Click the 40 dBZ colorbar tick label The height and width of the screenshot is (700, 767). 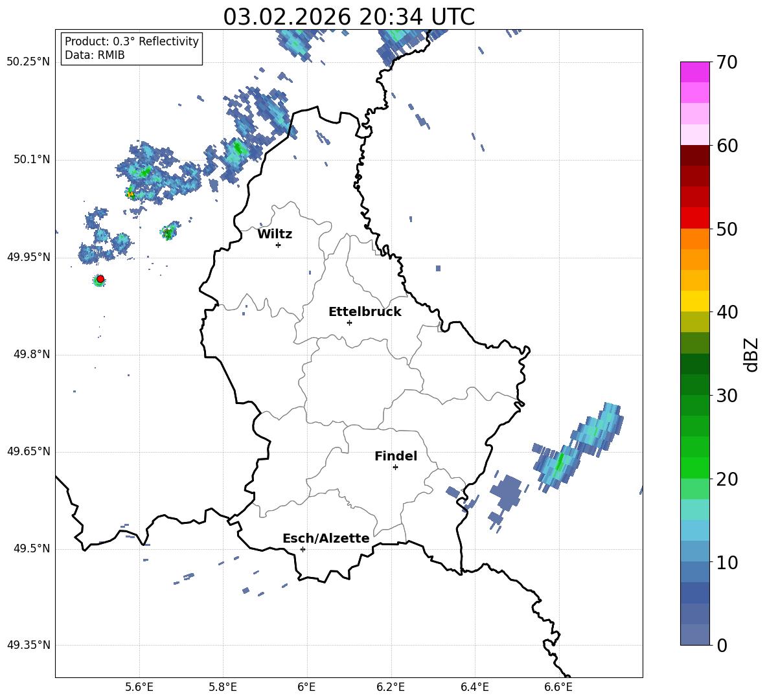tap(727, 312)
